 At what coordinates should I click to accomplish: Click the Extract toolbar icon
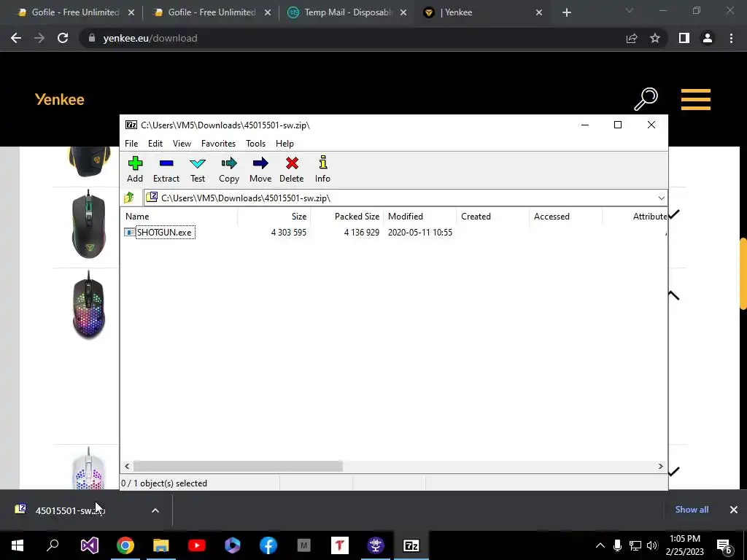tap(166, 169)
